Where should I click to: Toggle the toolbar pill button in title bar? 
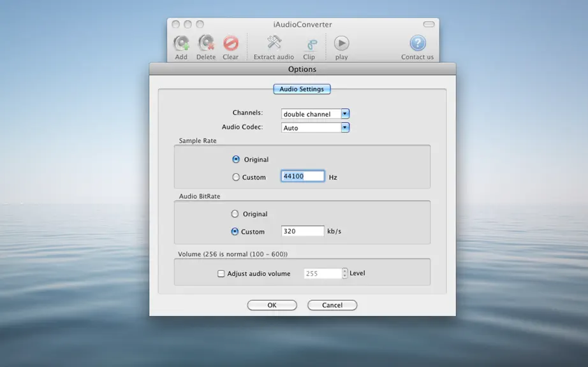pyautogui.click(x=429, y=24)
